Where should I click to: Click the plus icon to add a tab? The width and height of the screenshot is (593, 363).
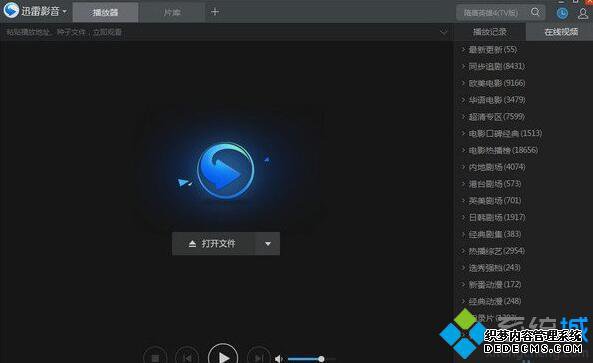coord(215,12)
